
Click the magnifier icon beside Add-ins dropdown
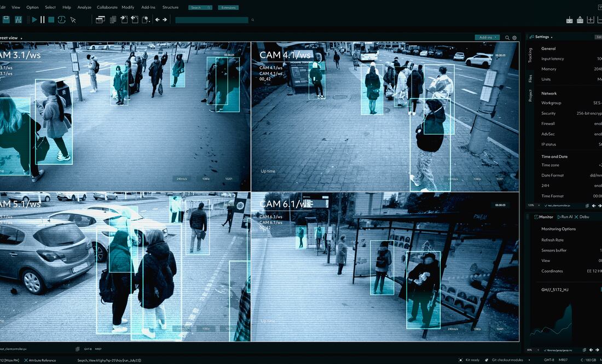coord(507,38)
